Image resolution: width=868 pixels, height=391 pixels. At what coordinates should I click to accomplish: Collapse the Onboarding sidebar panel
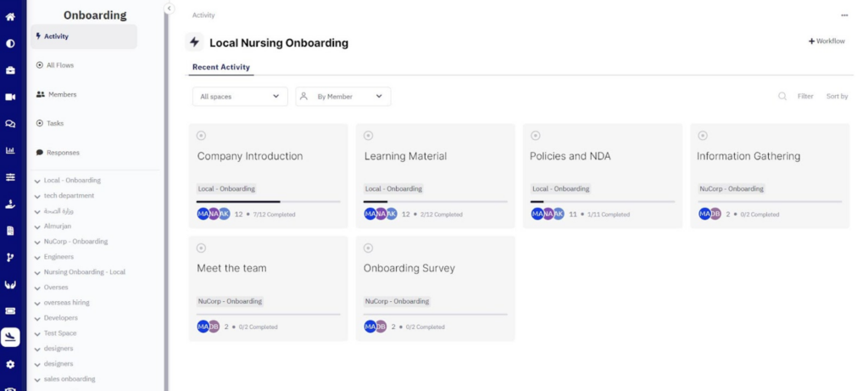click(169, 8)
